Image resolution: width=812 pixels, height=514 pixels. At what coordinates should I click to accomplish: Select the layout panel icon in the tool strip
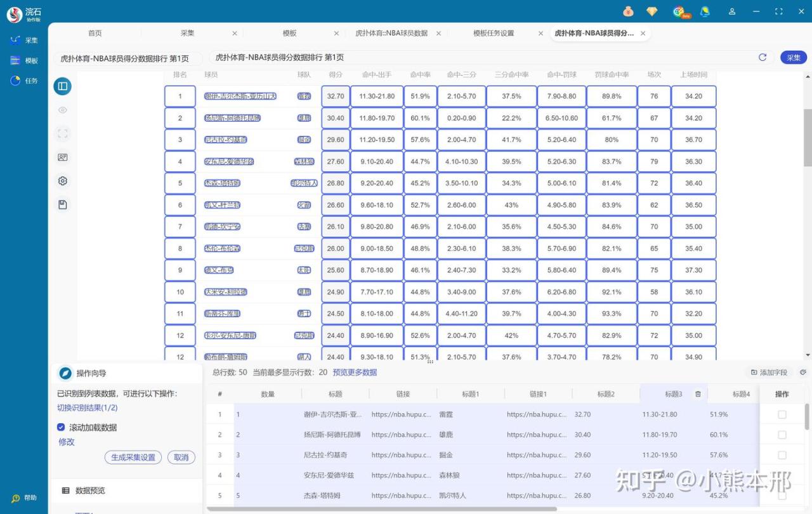click(62, 86)
